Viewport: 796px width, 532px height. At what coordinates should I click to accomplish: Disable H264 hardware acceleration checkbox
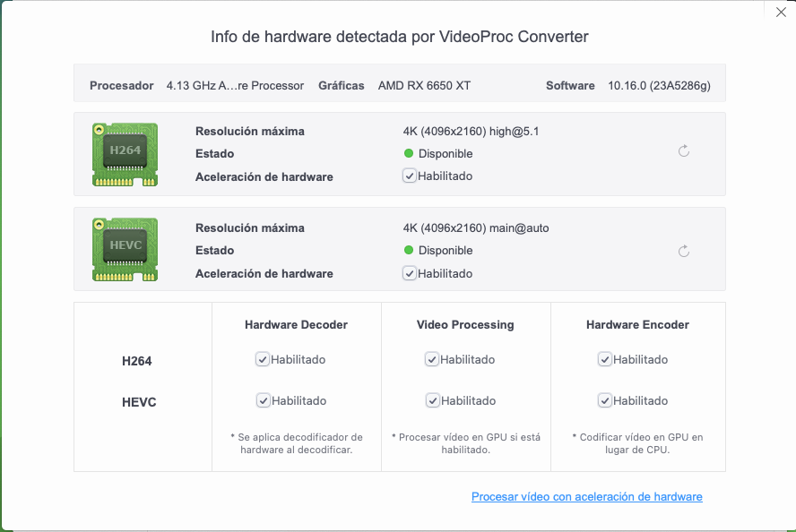click(x=410, y=176)
